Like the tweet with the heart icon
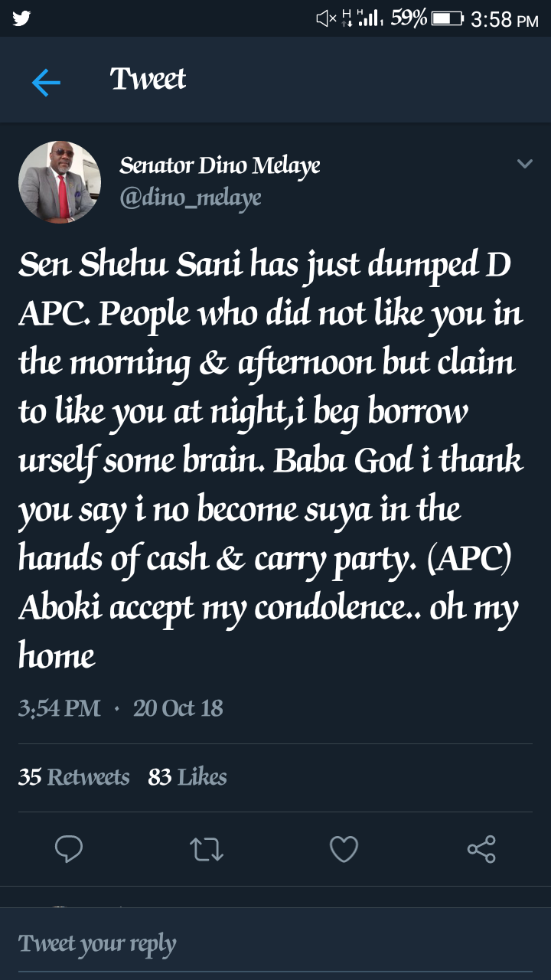This screenshot has height=980, width=551. pos(344,849)
